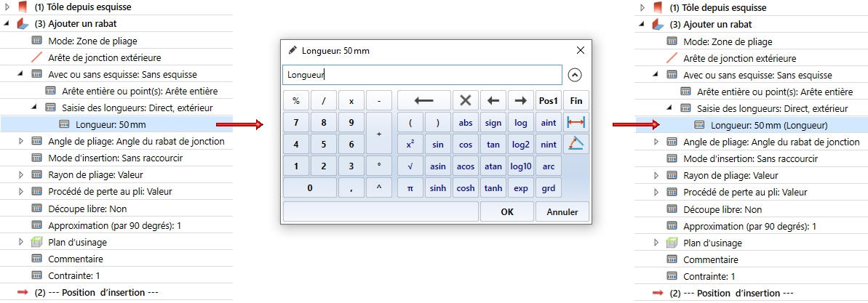Select Mode d'insertion: Sans raccourcir, right tree
868x303 pixels.
point(751,158)
